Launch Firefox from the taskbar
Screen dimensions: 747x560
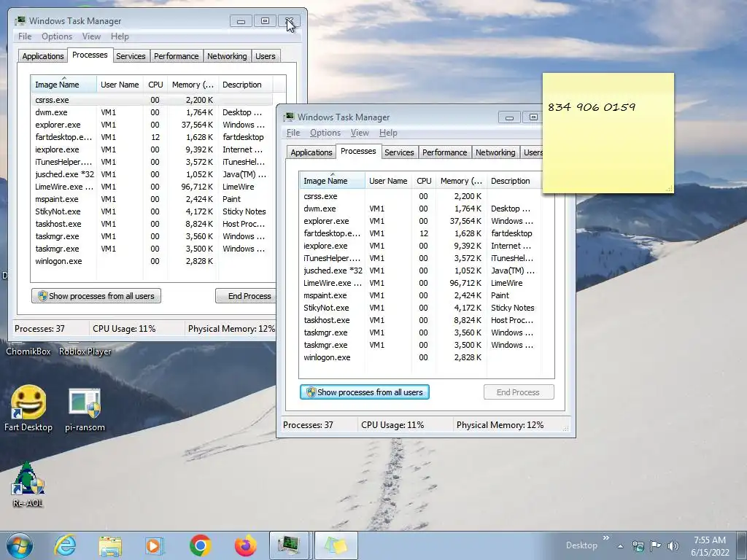click(x=245, y=545)
